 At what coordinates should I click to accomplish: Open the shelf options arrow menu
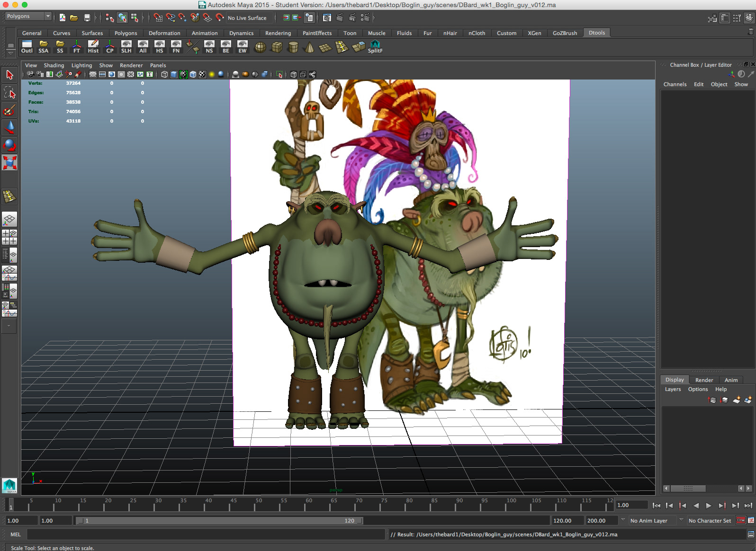tap(10, 53)
